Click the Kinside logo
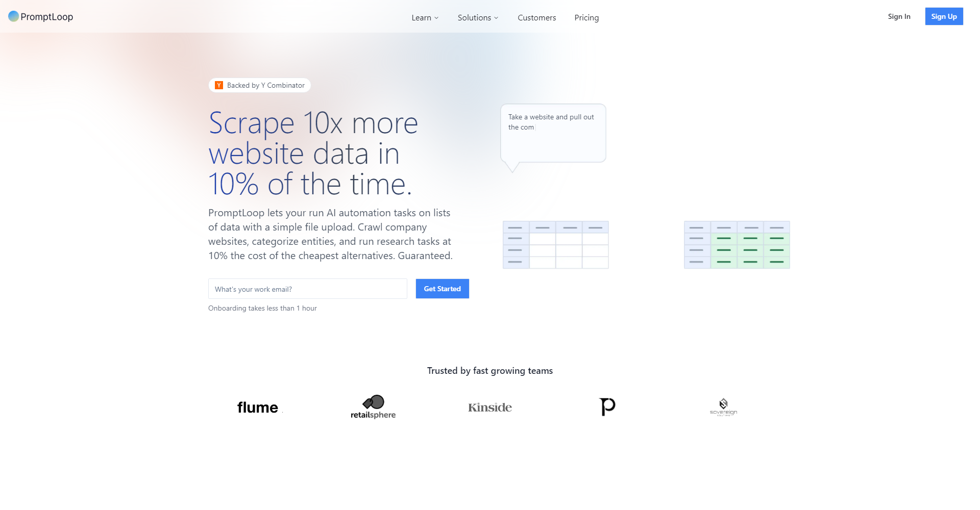 [x=489, y=407]
